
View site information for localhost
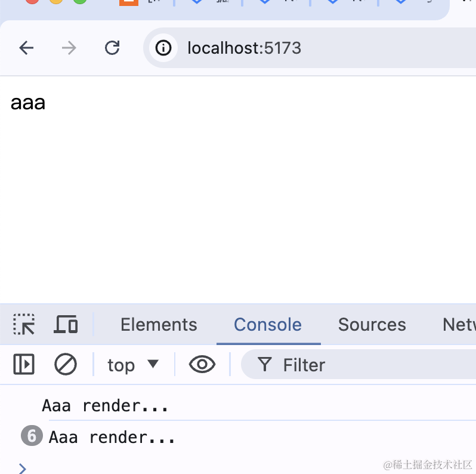click(x=163, y=48)
